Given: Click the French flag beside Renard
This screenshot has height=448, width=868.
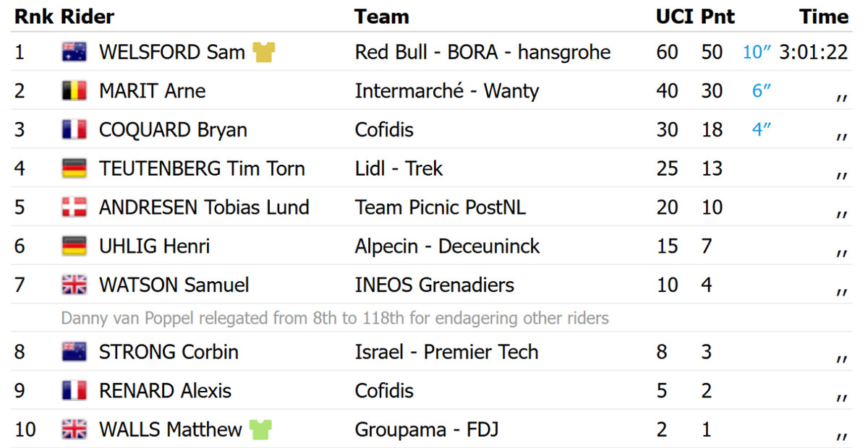Looking at the screenshot, I should [x=74, y=391].
